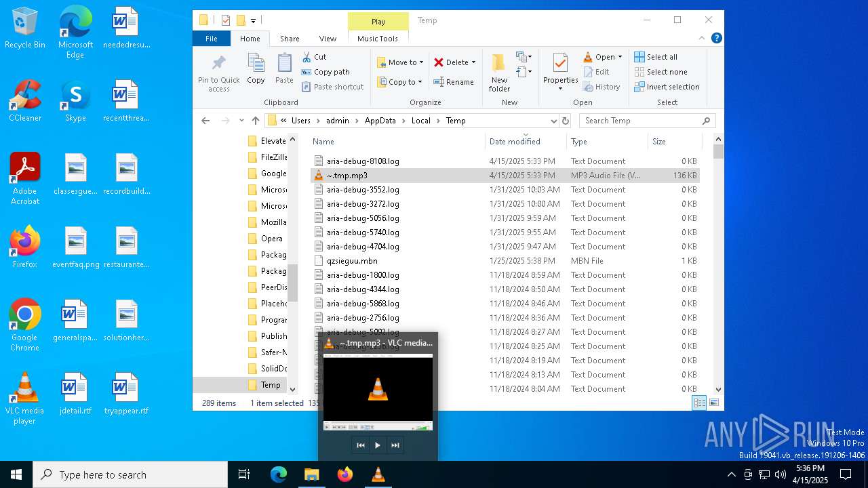Click Copy path in Clipboard group
The height and width of the screenshot is (488, 868).
tap(325, 72)
